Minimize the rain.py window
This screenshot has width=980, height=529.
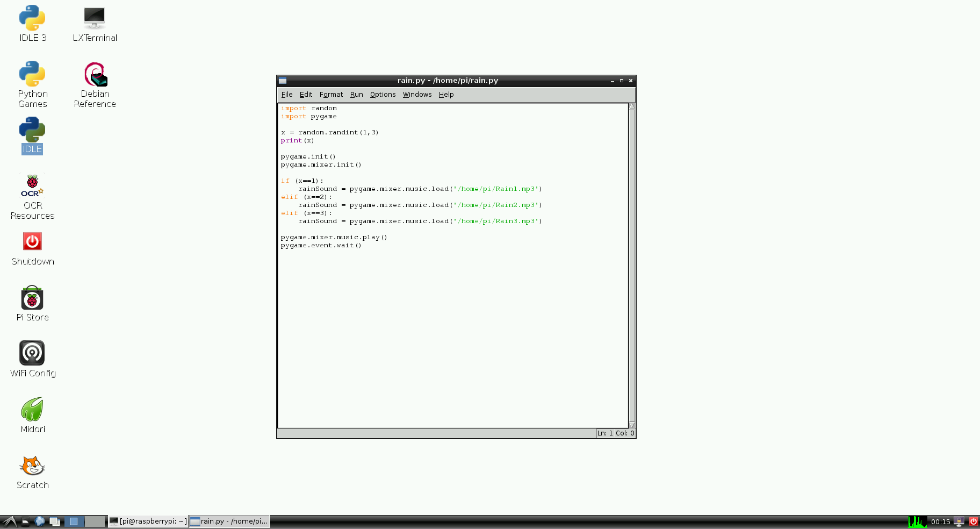click(612, 81)
